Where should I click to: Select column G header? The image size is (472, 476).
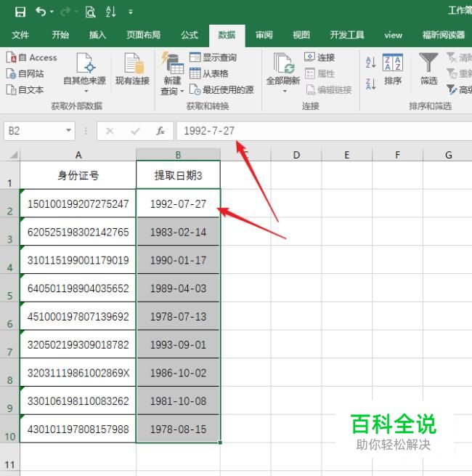[448, 155]
